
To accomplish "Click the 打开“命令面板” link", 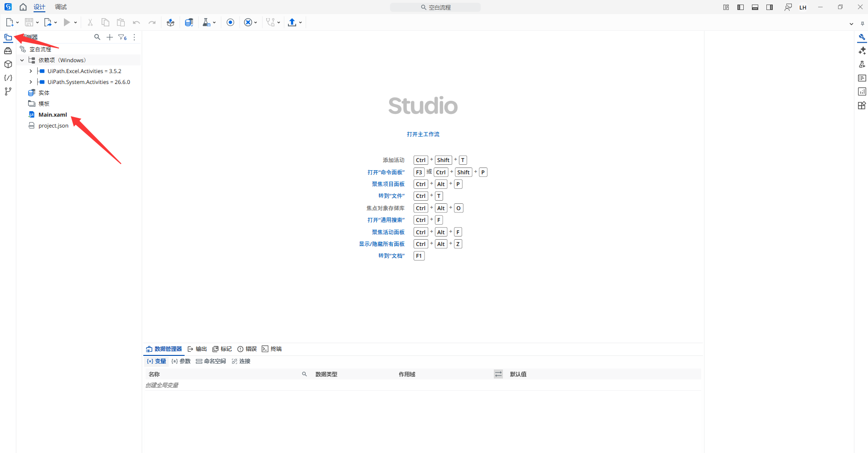I will click(x=386, y=172).
